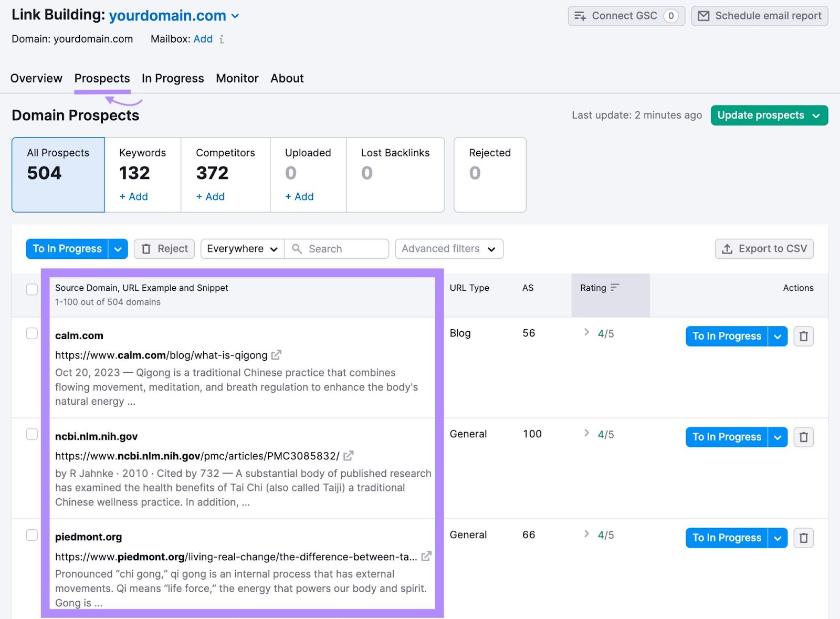The image size is (840, 619).
Task: Open external link for calm.com URL
Action: click(276, 355)
